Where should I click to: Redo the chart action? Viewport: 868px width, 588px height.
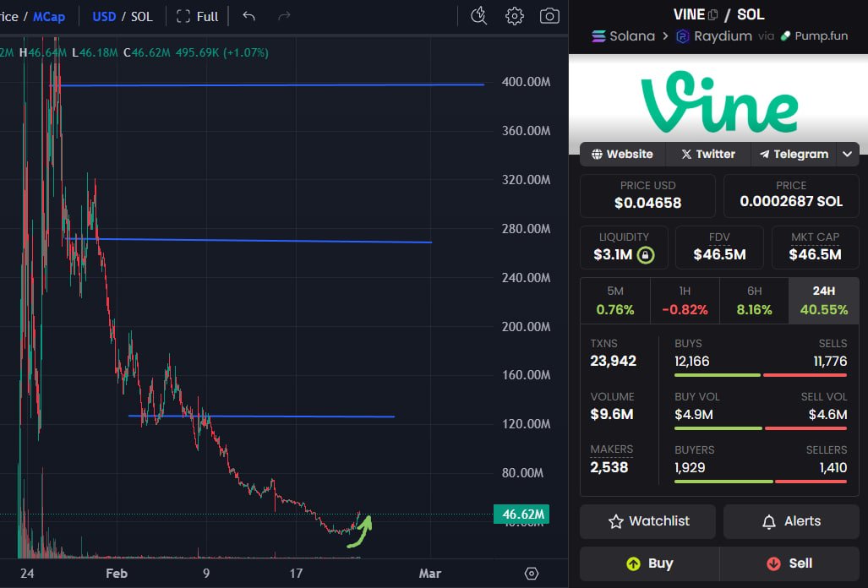click(x=284, y=17)
